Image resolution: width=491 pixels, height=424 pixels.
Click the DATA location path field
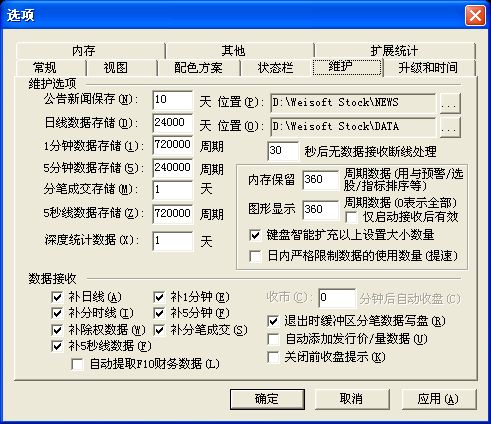(x=353, y=127)
